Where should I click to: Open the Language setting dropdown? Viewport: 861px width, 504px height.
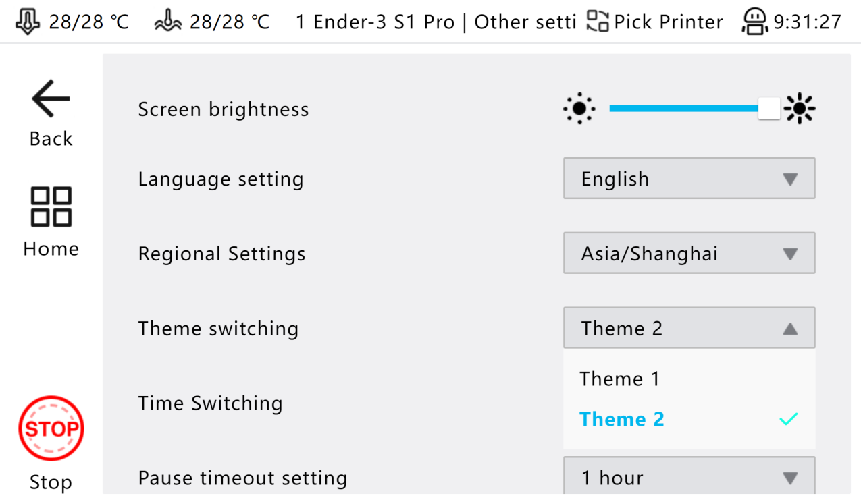tap(689, 179)
